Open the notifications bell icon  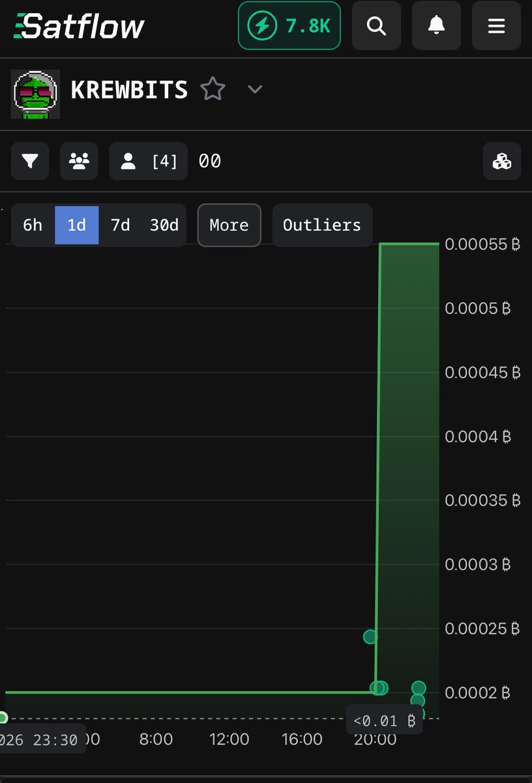click(x=436, y=25)
